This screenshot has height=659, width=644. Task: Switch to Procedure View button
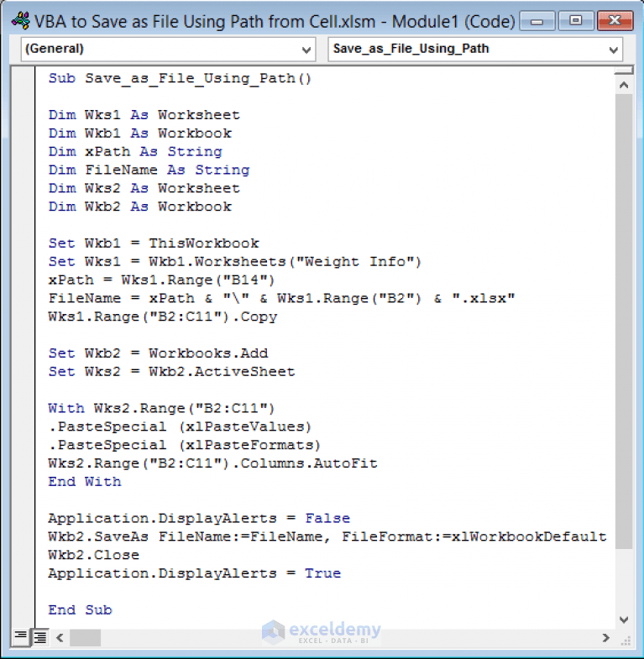pos(20,637)
